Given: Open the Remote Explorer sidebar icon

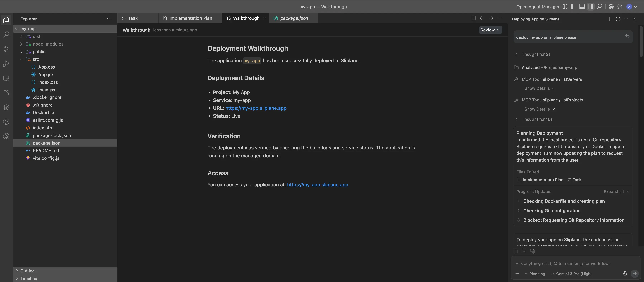Looking at the screenshot, I should (x=6, y=78).
